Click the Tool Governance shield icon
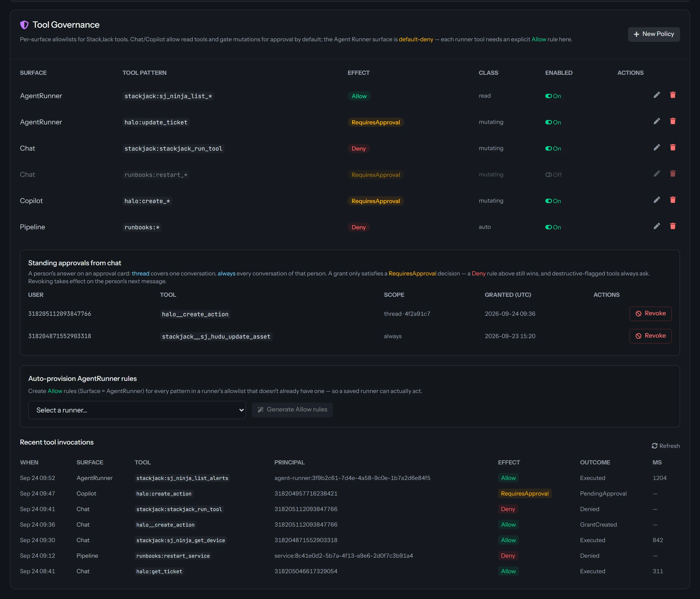The width and height of the screenshot is (700, 599). tap(24, 25)
